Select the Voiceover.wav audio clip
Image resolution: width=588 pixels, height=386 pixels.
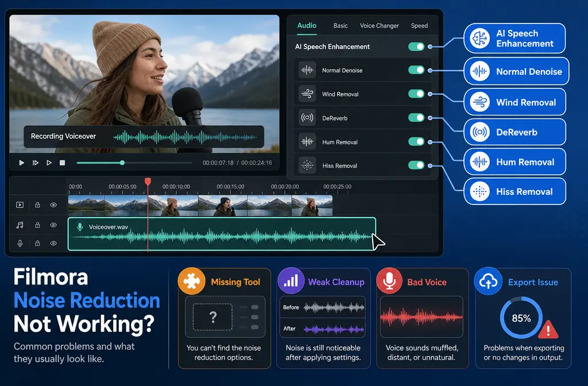tap(222, 234)
